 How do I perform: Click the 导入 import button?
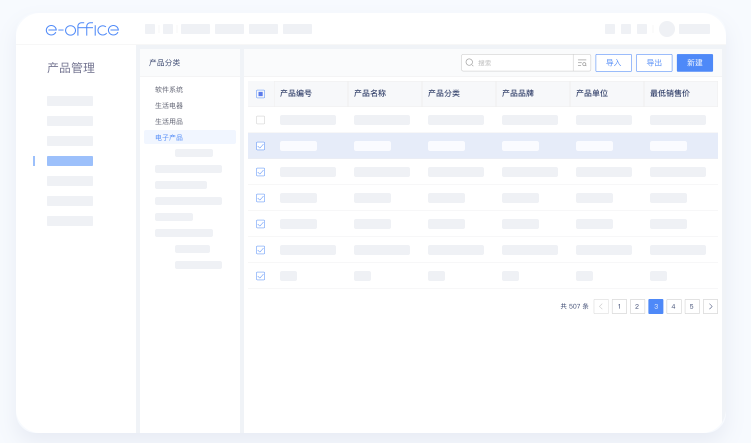(613, 62)
